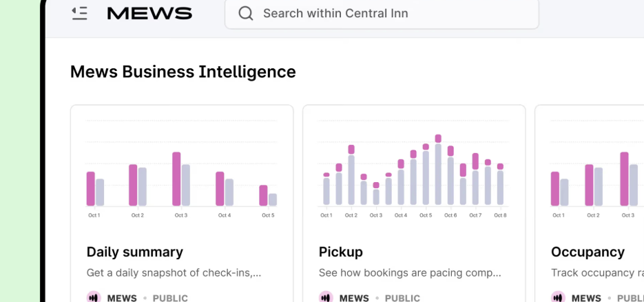Click the MEWS logo in header
Image resolution: width=644 pixels, height=302 pixels.
[149, 13]
